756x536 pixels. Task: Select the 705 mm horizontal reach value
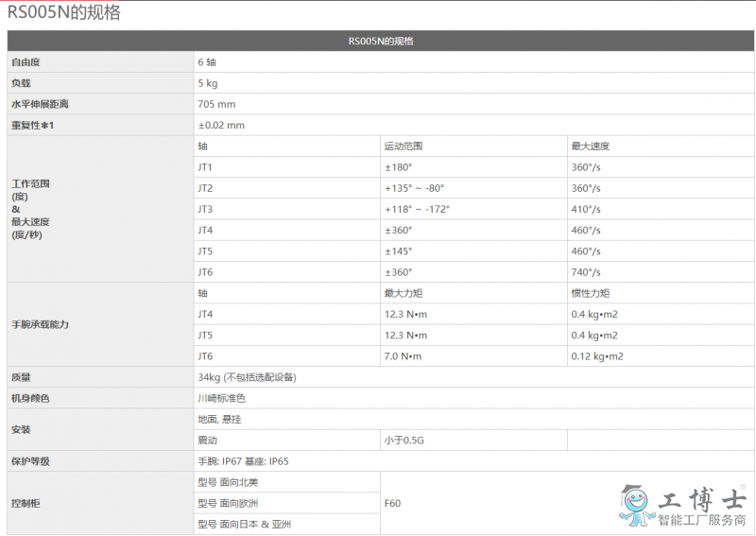pyautogui.click(x=216, y=104)
